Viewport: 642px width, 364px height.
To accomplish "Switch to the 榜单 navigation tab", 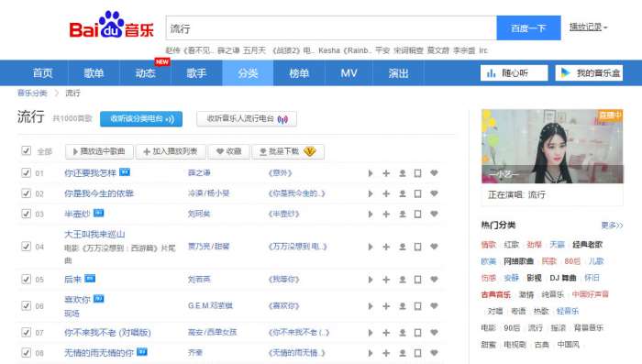I will click(x=299, y=73).
